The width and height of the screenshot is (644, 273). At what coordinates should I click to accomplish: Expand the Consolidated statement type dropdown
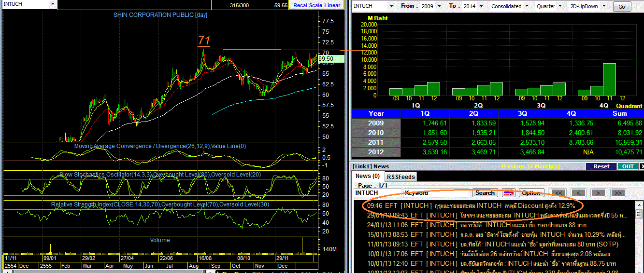coord(527,6)
